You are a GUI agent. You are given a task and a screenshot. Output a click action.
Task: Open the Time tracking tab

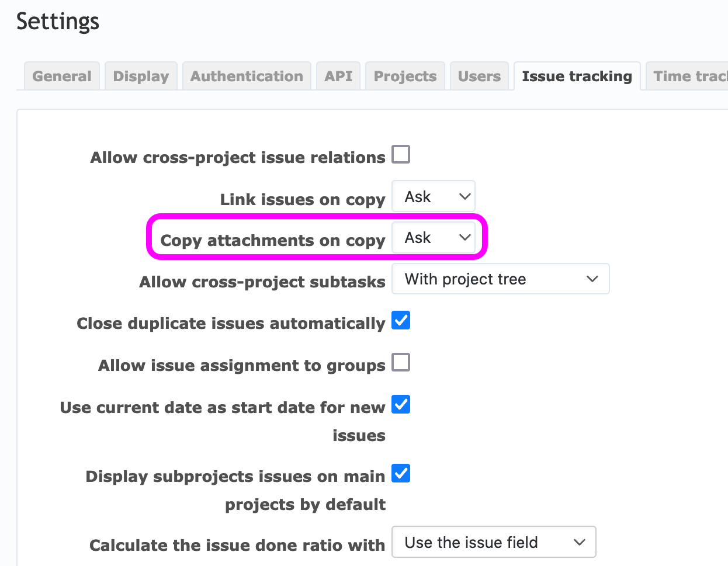(x=687, y=76)
